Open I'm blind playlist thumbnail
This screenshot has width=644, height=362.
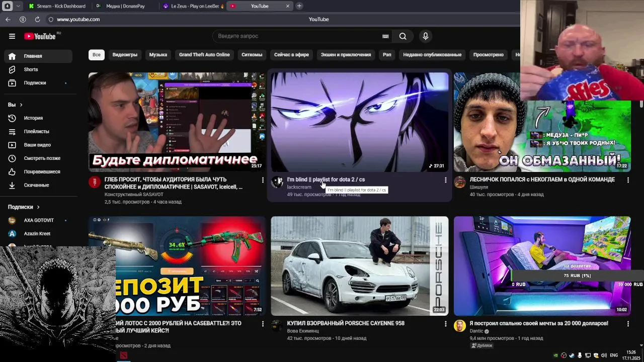(359, 122)
